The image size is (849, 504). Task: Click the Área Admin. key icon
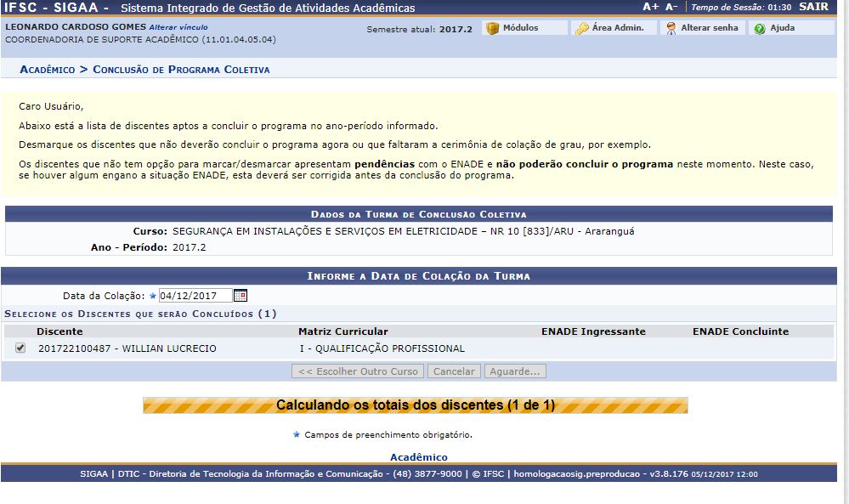(x=583, y=26)
